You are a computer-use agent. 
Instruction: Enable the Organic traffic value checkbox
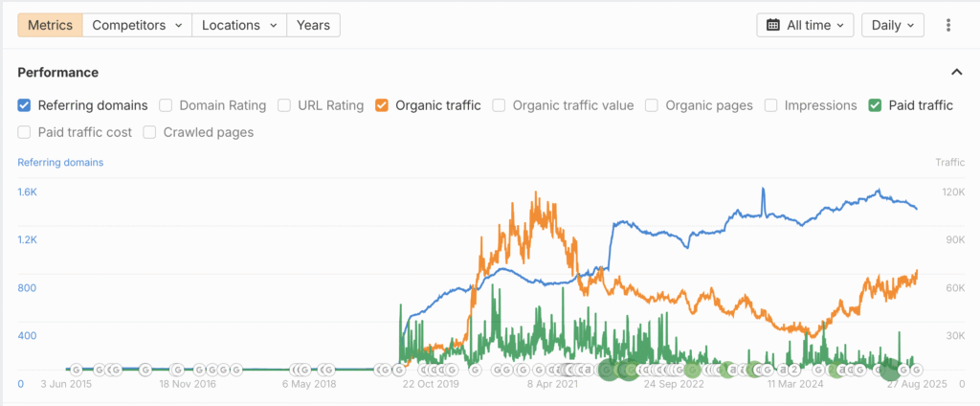coord(500,105)
